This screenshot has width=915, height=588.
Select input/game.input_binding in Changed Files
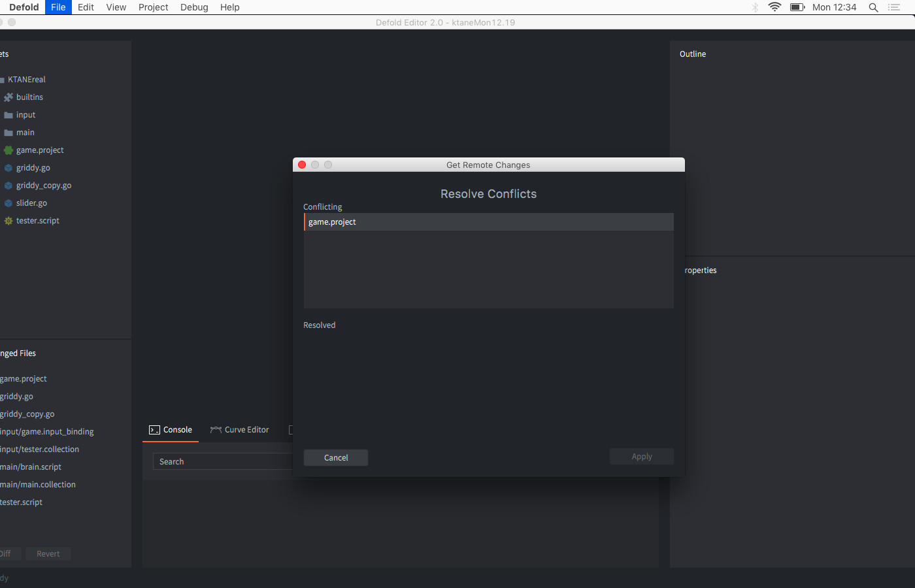click(x=47, y=432)
